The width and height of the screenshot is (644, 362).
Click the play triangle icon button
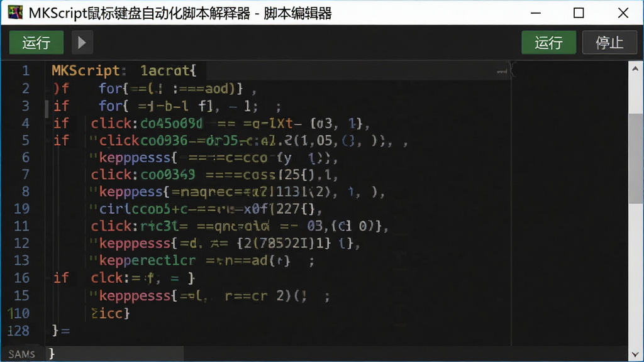[x=82, y=42]
